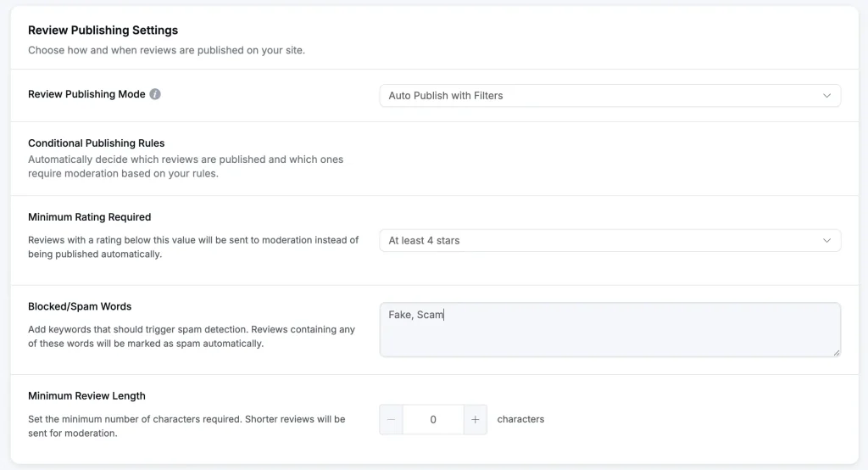Image resolution: width=868 pixels, height=470 pixels.
Task: Click the description starting 'Add keywords that should trigger'
Action: (x=192, y=337)
